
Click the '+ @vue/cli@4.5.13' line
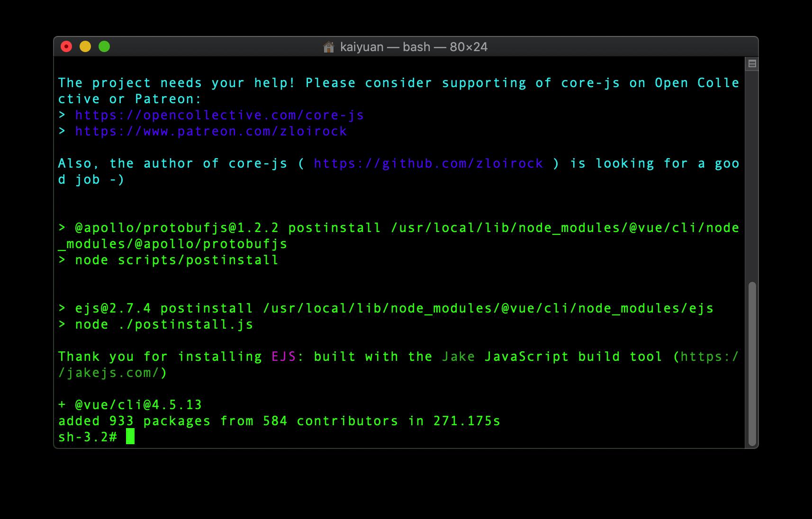pyautogui.click(x=130, y=405)
